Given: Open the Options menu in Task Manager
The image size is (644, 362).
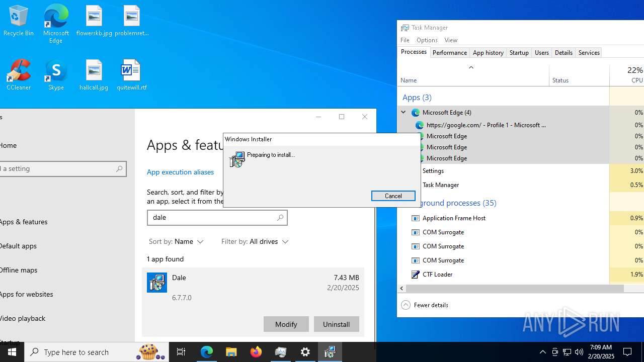Looking at the screenshot, I should point(427,40).
